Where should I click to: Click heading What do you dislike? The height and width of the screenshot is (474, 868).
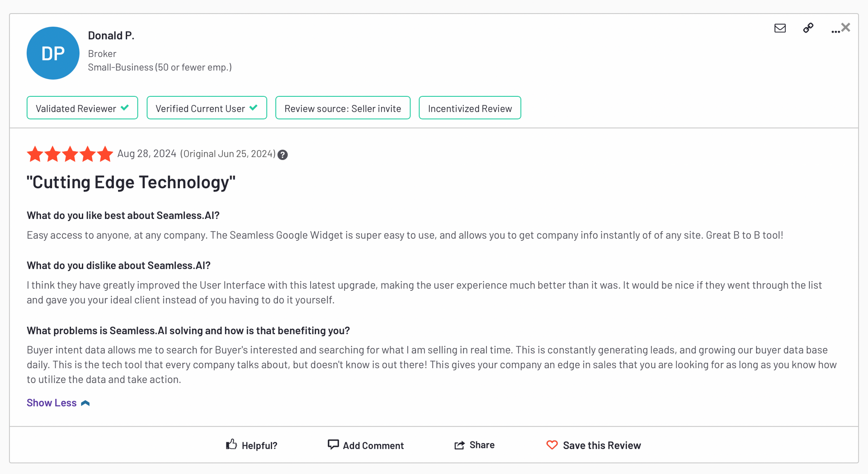pos(118,265)
